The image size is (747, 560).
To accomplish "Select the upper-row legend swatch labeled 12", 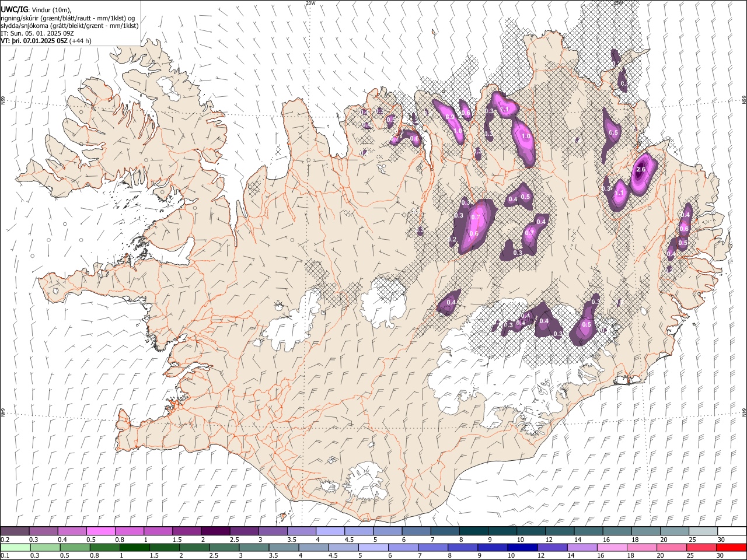I will (x=560, y=531).
